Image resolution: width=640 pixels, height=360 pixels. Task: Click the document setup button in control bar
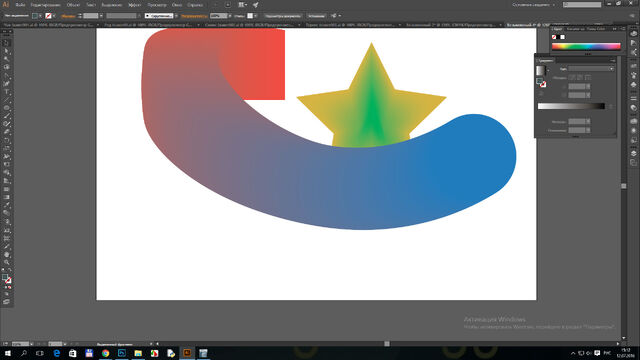coord(282,16)
